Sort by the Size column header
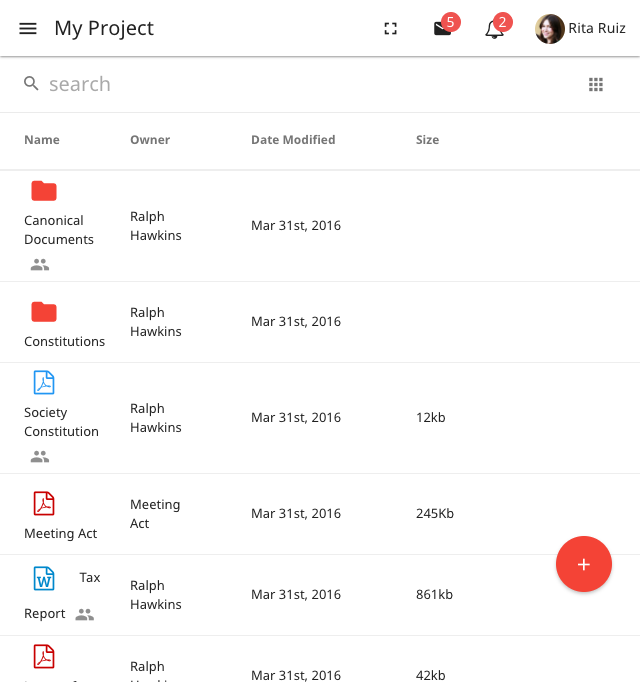The image size is (640, 682). coord(427,140)
